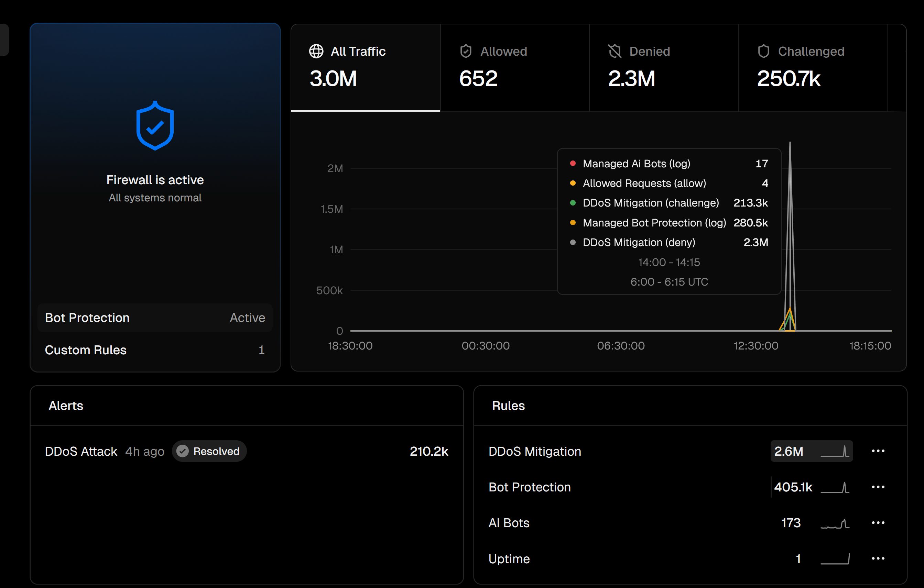This screenshot has width=924, height=588.
Task: Open the DDoS Attack alert entry
Action: click(81, 451)
